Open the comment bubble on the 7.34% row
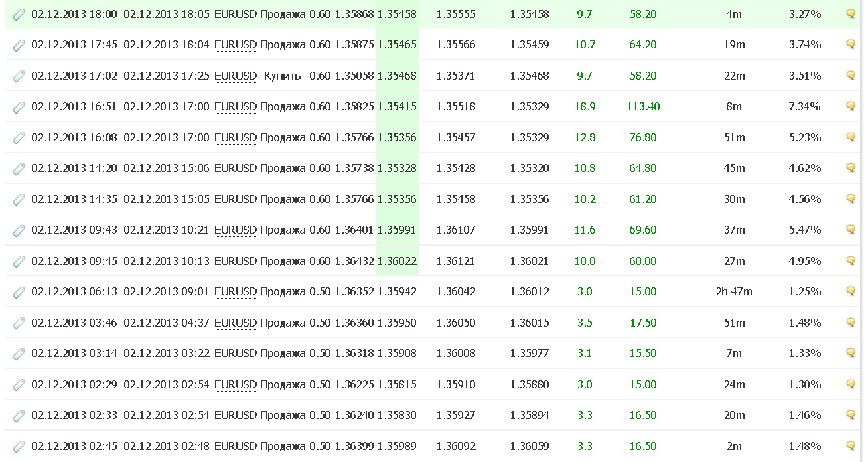 point(851,106)
